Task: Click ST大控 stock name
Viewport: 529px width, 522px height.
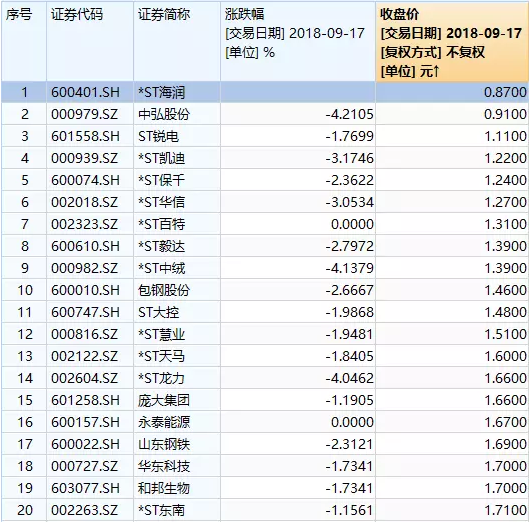Action: (158, 312)
